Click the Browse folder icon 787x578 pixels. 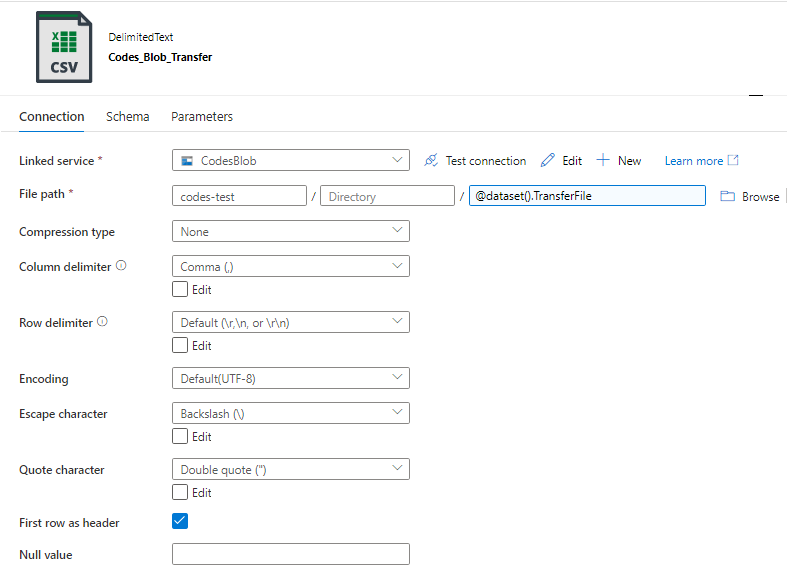click(x=728, y=197)
